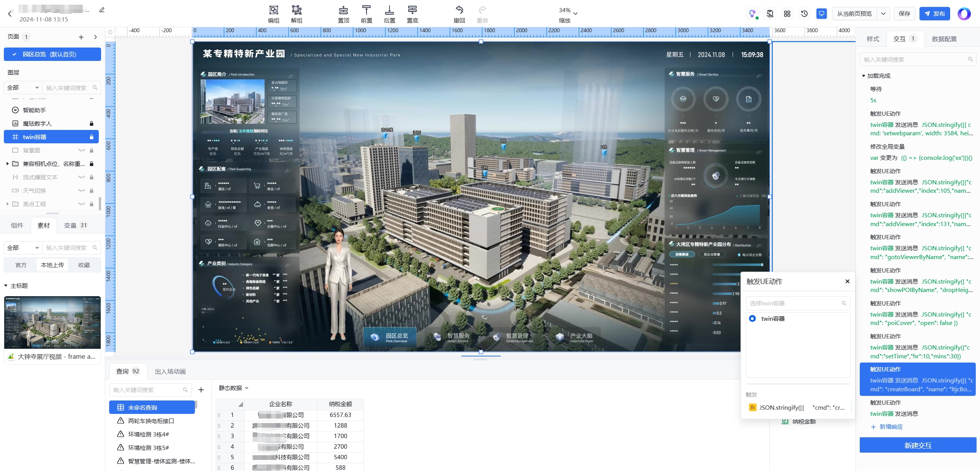980x471 pixels.
Task: Collapse the pages panel with chevron
Action: (x=95, y=37)
